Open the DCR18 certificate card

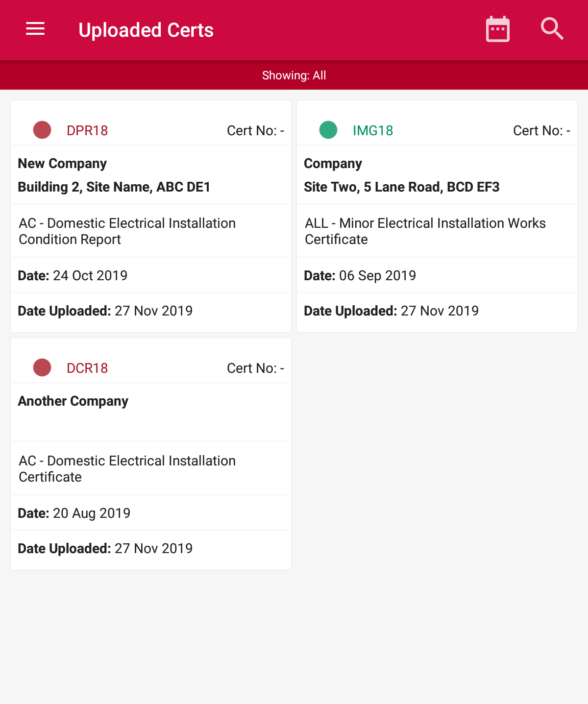(150, 453)
